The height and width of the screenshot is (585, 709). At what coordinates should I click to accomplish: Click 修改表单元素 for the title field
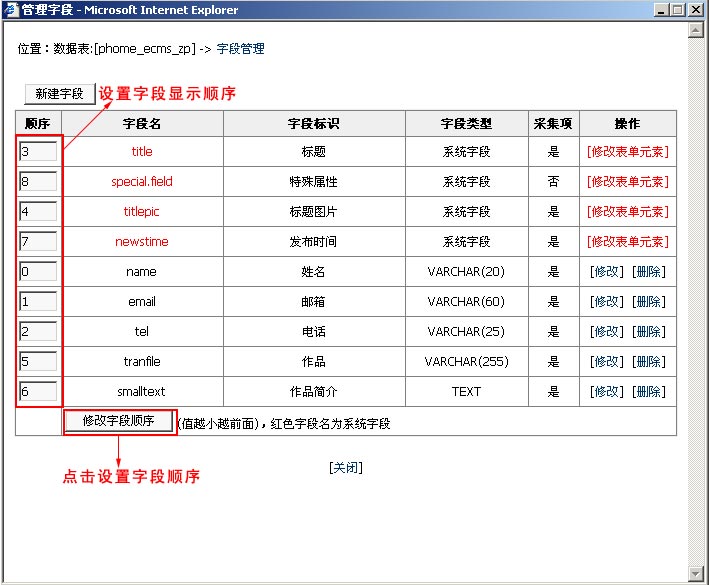click(x=627, y=152)
